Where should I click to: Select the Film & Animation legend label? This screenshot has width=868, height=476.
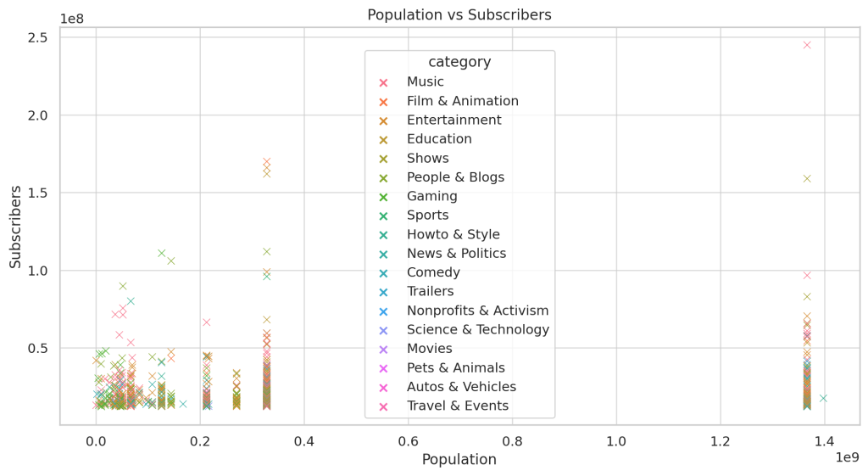463,101
